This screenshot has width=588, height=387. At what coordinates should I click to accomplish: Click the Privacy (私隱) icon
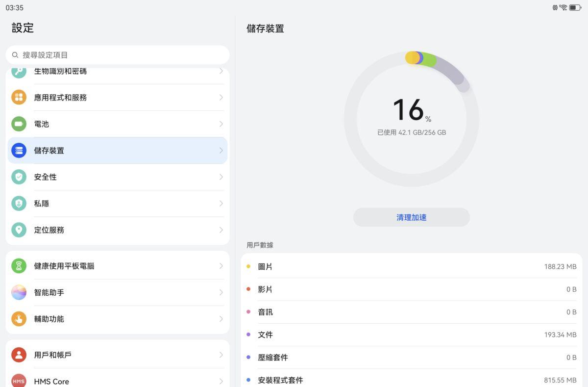[19, 204]
